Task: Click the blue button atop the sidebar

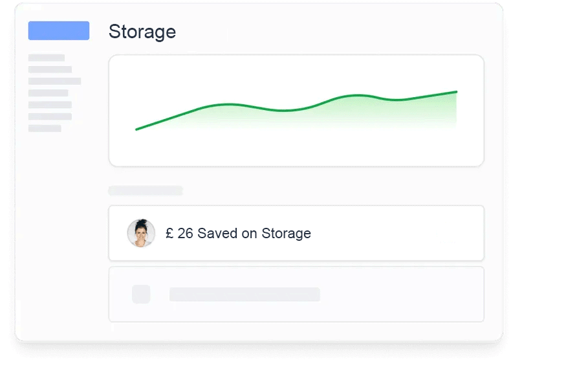Action: [59, 30]
